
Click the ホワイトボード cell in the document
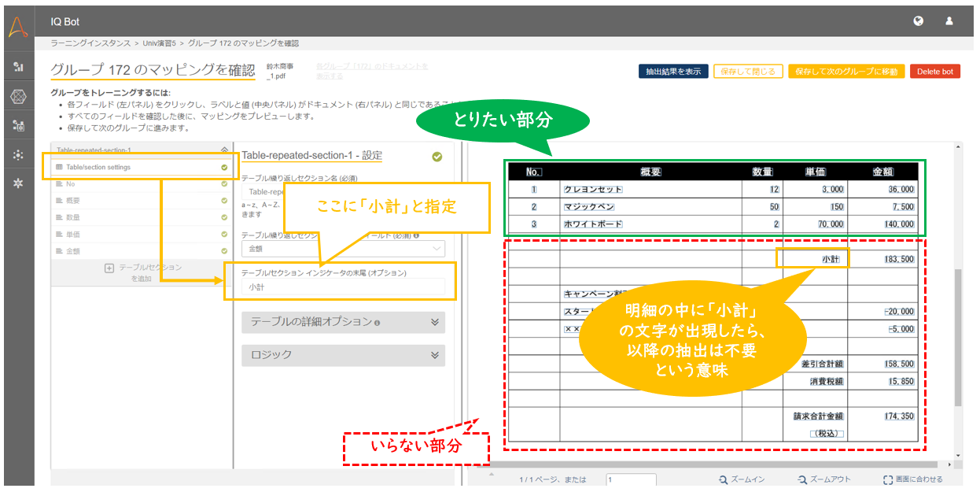point(593,224)
